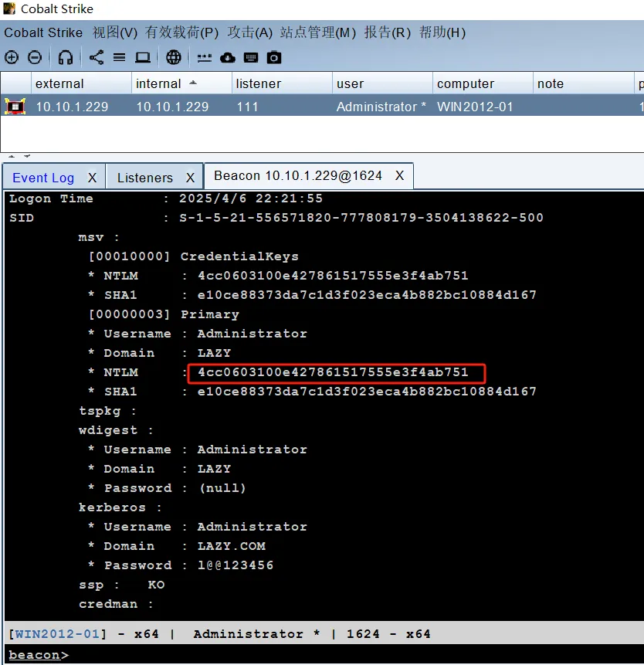Open screenshots view camera icon
644x665 pixels.
pyautogui.click(x=274, y=57)
